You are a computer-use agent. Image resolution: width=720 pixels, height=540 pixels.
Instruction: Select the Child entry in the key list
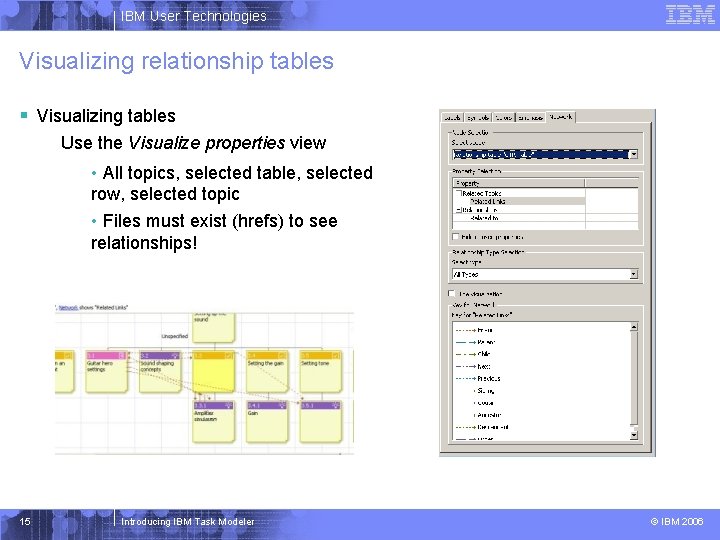[x=484, y=354]
